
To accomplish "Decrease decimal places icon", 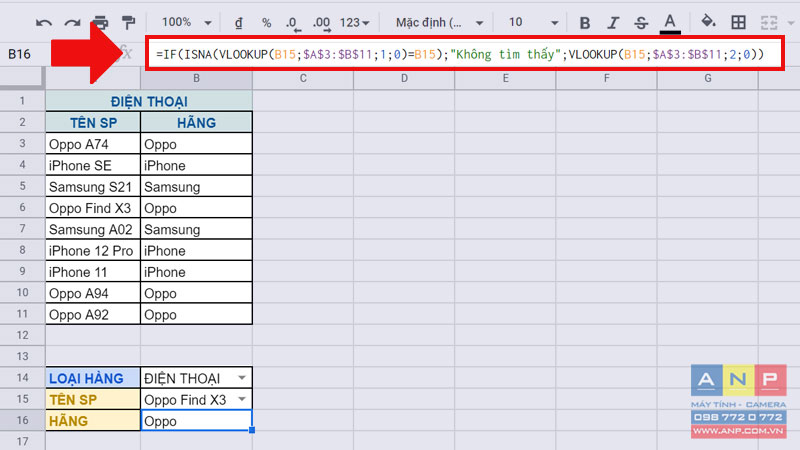I will tap(292, 23).
